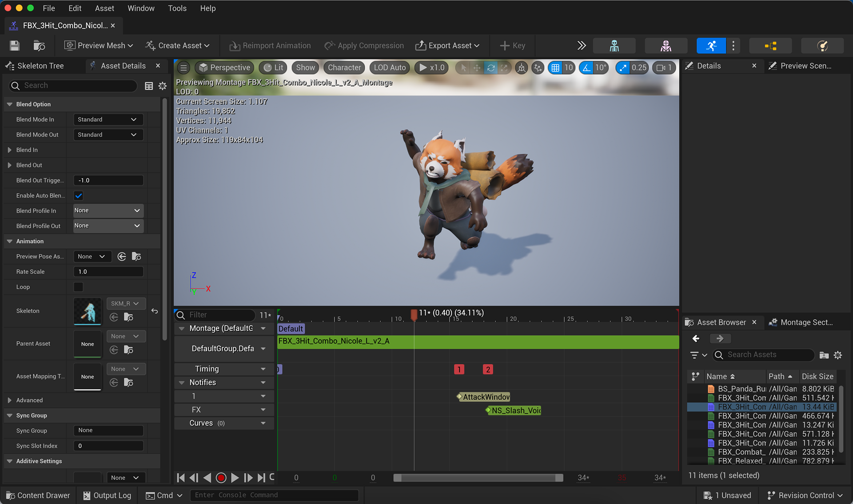
Task: Activate the rotate gizmo tool in viewport
Action: point(490,67)
